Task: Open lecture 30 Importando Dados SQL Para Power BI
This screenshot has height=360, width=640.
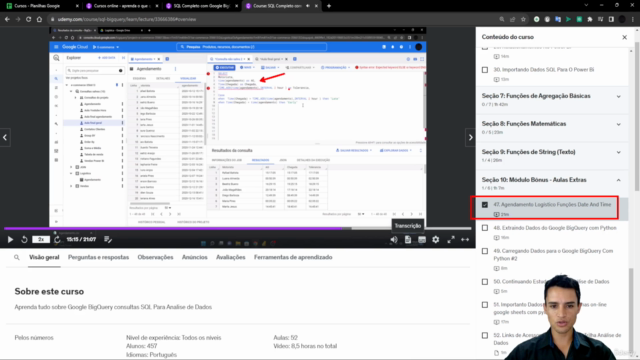Action: (544, 70)
